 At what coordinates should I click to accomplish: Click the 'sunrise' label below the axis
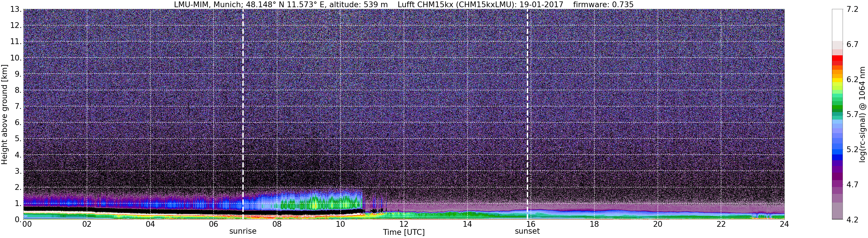click(243, 231)
